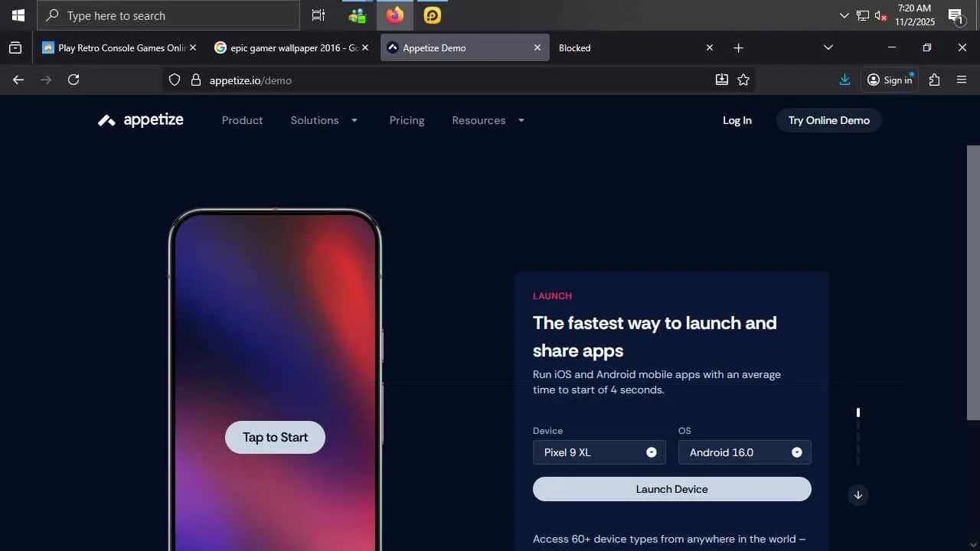
Task: Go to the Pricing page
Action: point(407,120)
